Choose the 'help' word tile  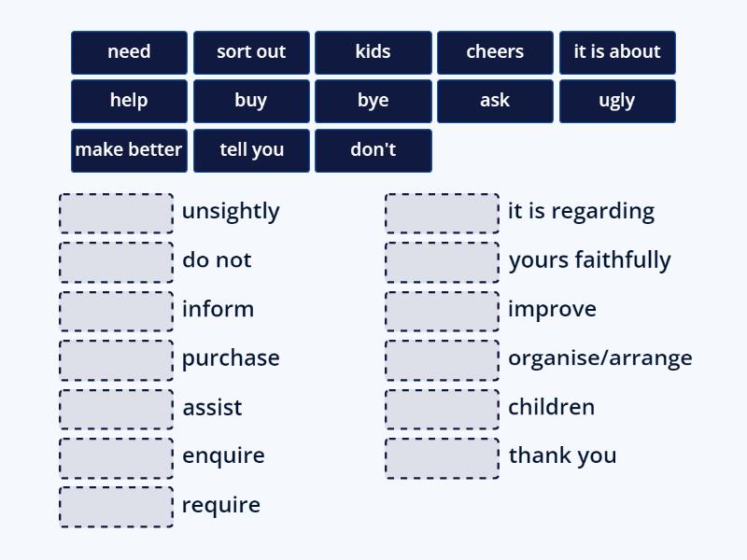click(x=129, y=101)
